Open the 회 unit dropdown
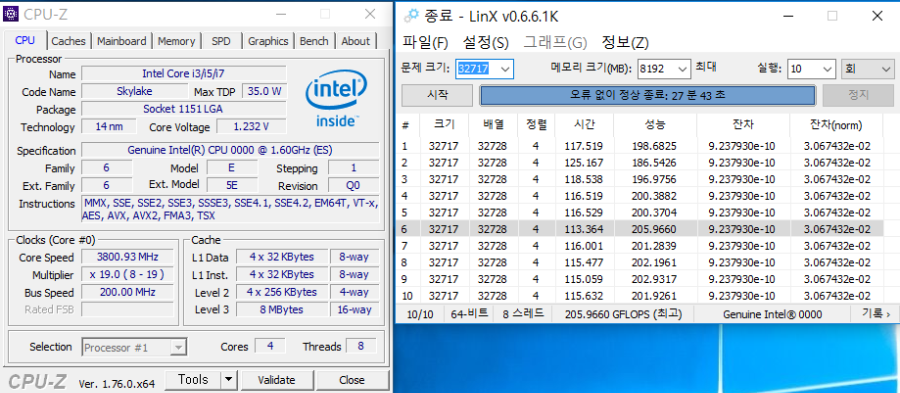Screen dimensions: 900x393 [867, 69]
